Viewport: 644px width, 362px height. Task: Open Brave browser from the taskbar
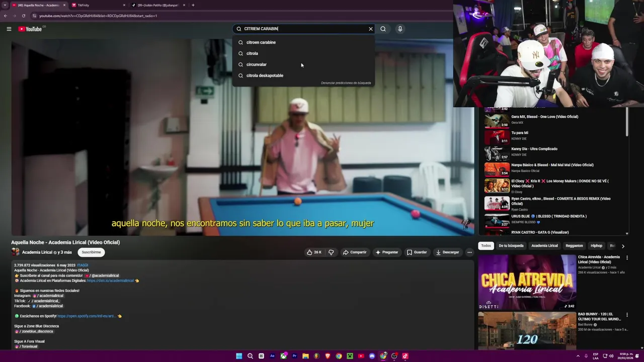[x=328, y=356]
